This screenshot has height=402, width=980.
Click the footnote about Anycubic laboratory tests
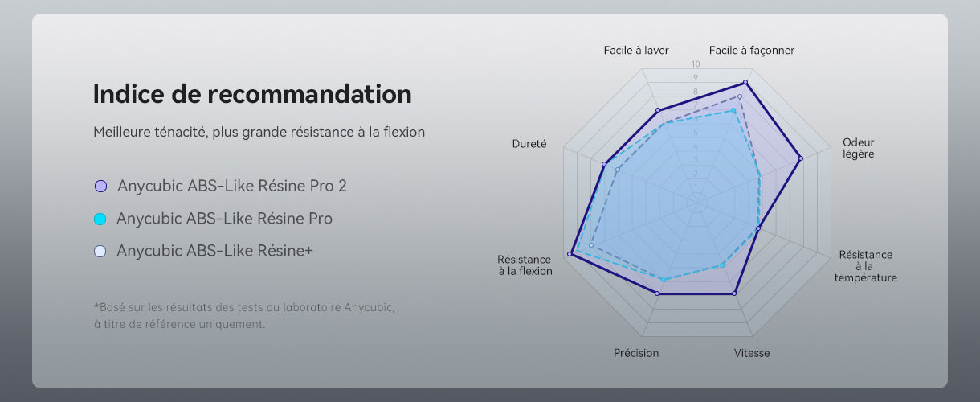[243, 315]
